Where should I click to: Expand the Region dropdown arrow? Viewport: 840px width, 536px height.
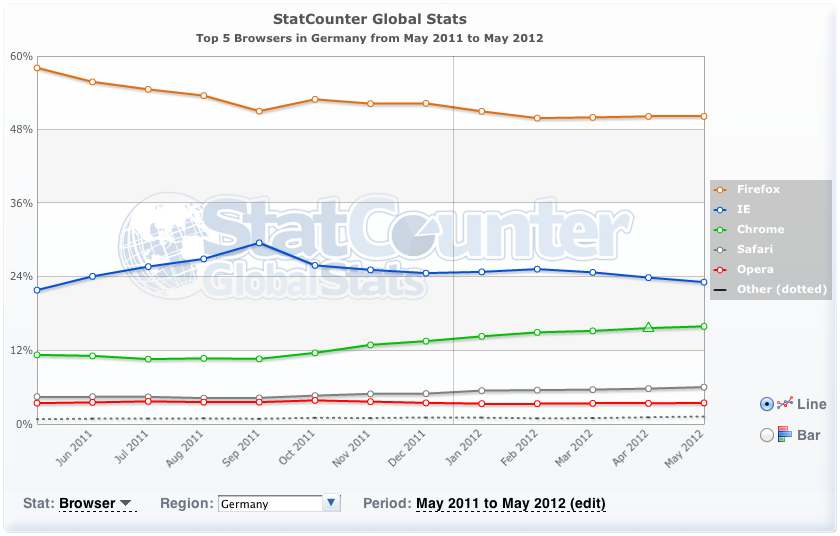pyautogui.click(x=332, y=503)
